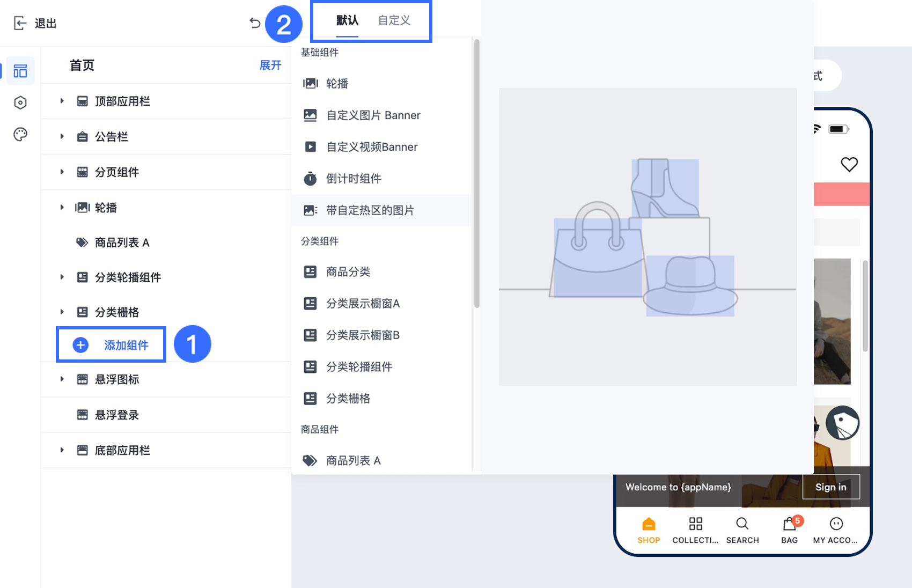
Task: Open the hexagon settings sidebar icon
Action: (20, 102)
